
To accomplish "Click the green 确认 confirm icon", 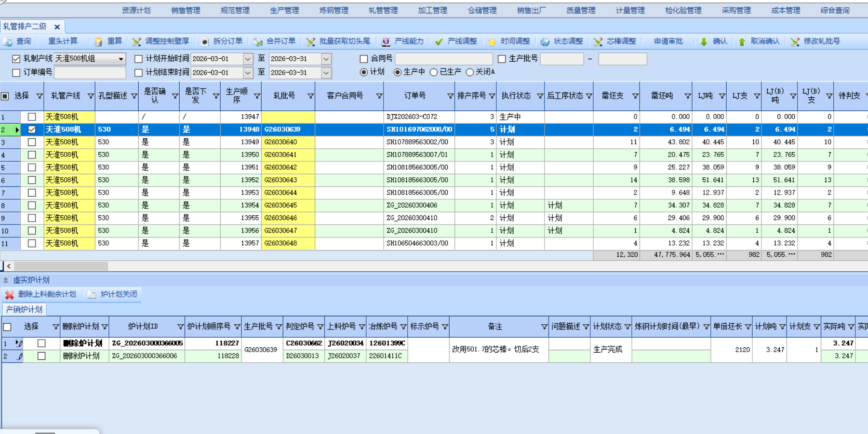I will click(703, 41).
